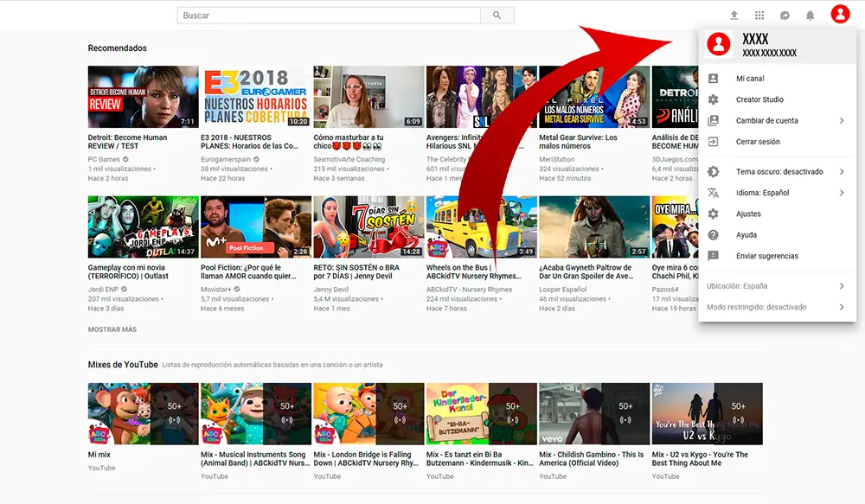Expand the Idioma Español chevron

(842, 193)
